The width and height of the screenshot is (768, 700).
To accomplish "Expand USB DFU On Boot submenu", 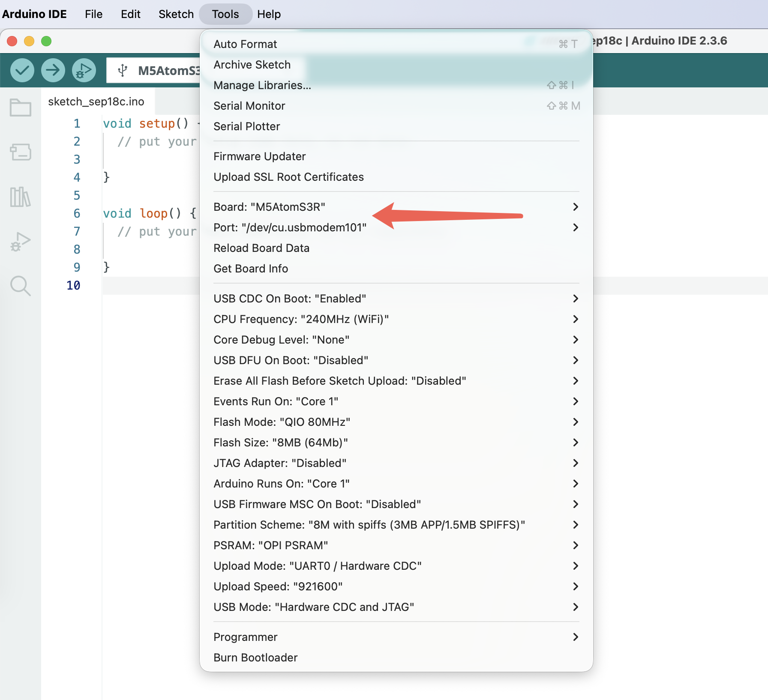I will (396, 360).
